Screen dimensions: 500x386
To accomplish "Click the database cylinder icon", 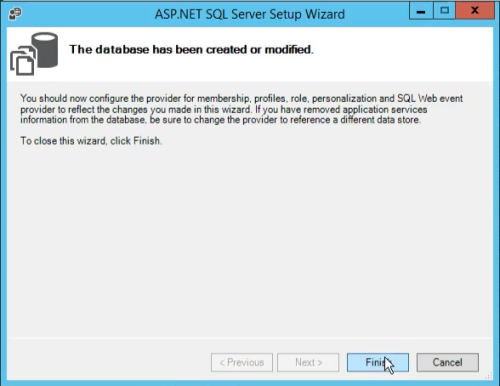I will (x=45, y=50).
